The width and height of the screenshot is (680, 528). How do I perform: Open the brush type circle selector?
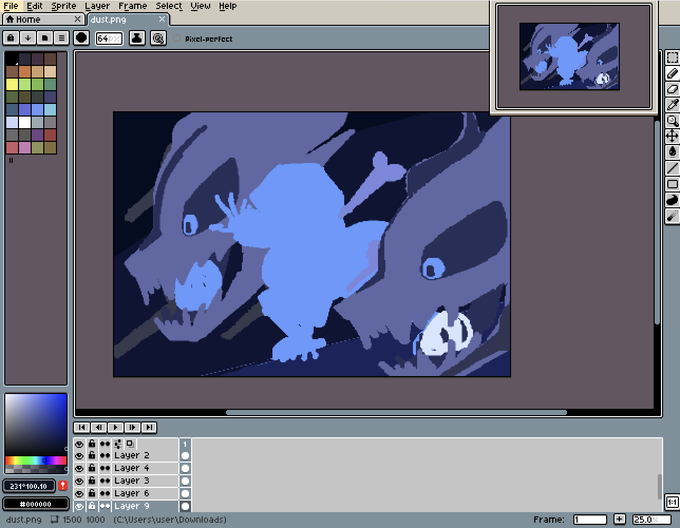[81, 38]
